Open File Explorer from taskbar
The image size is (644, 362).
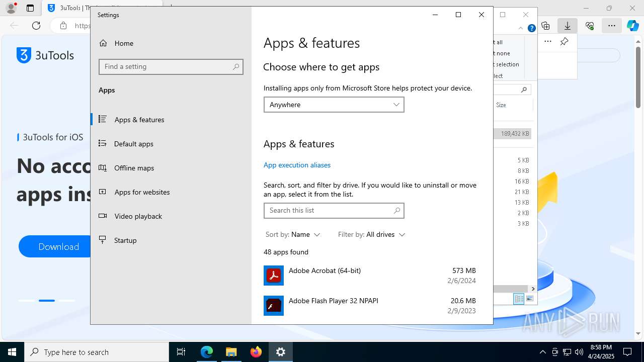pos(231,352)
